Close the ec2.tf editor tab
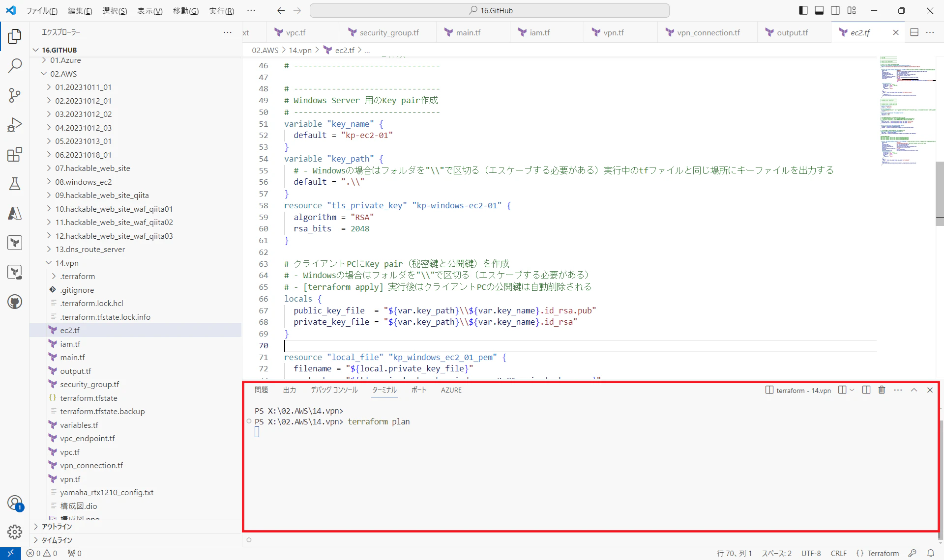This screenshot has height=560, width=944. [x=896, y=32]
